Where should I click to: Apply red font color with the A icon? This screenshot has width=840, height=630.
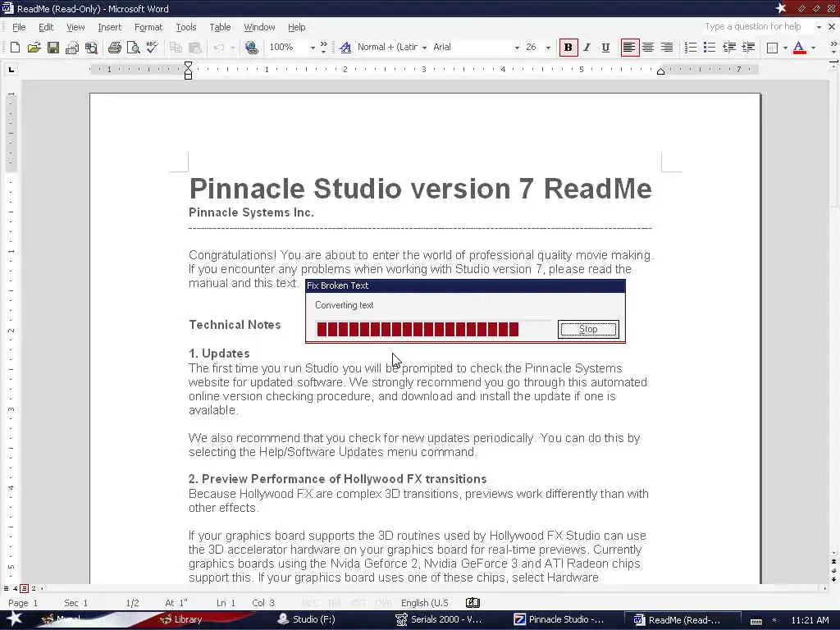[799, 48]
